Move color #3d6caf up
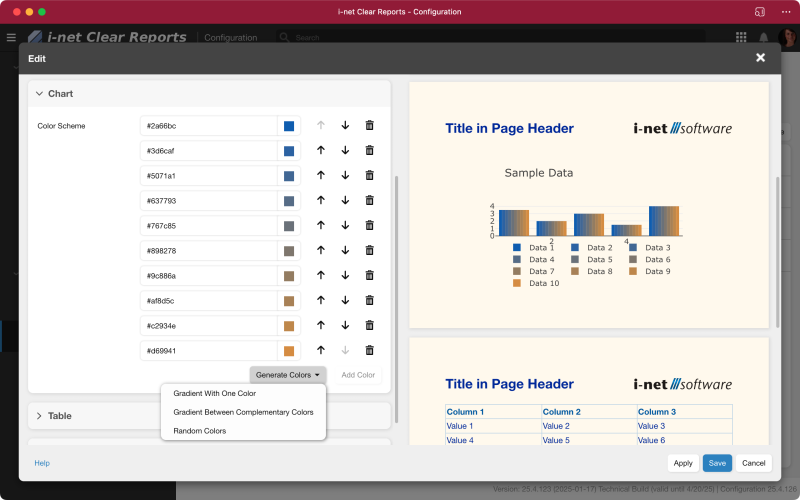The height and width of the screenshot is (500, 800). [321, 151]
